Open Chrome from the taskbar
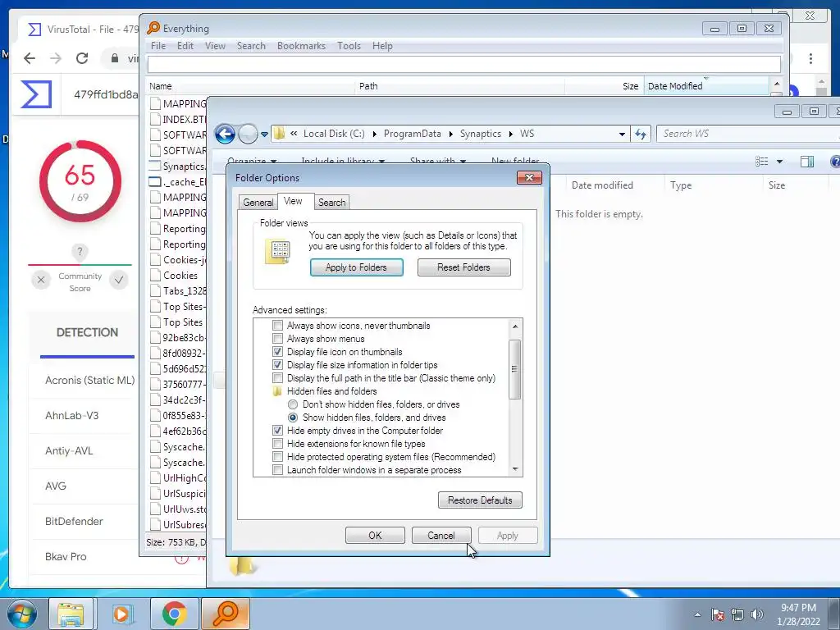The width and height of the screenshot is (840, 630). (174, 614)
